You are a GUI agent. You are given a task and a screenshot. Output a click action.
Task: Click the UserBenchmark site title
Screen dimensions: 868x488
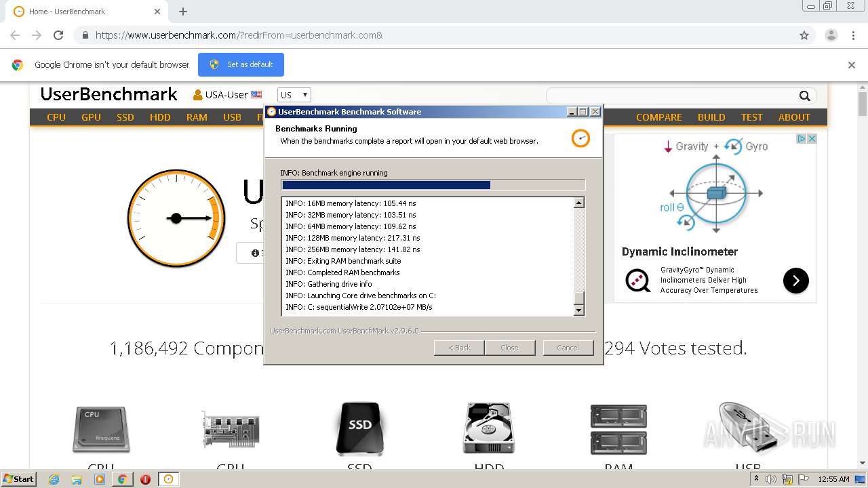108,94
